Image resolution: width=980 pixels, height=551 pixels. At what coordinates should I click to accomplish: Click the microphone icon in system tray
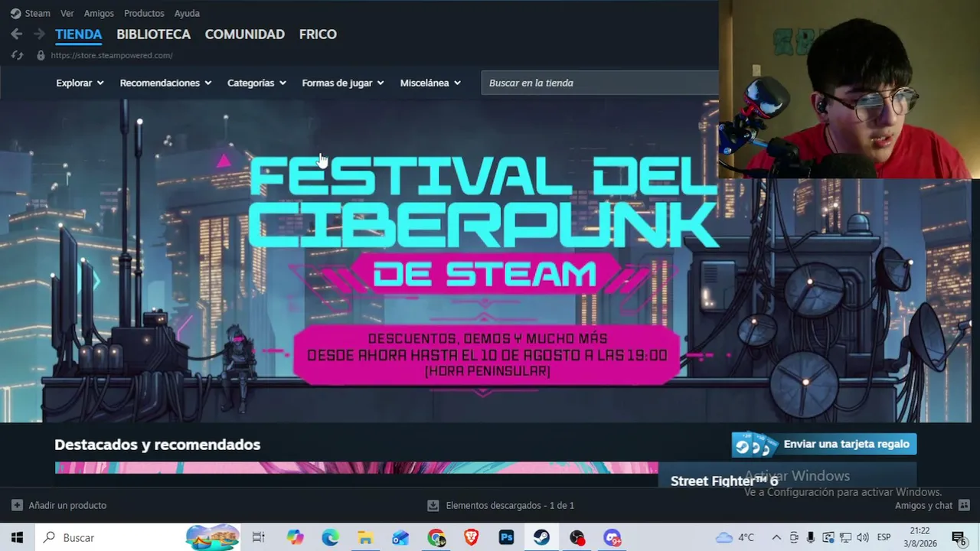coord(811,537)
